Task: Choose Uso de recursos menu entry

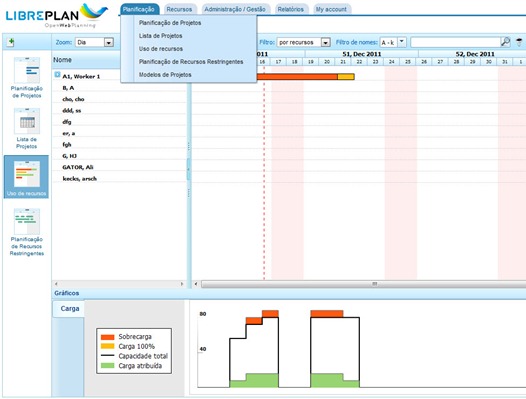Action: [161, 49]
